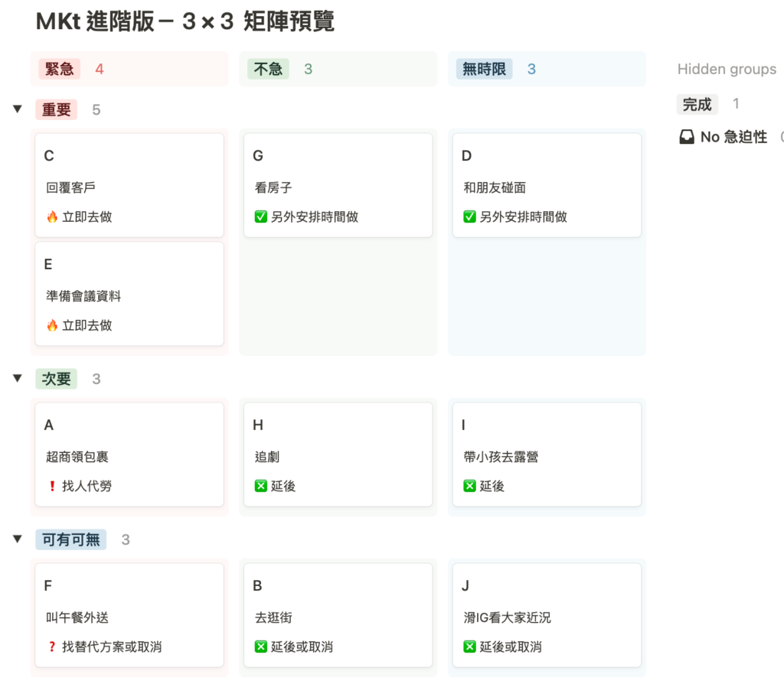
Task: Open card F title
Action: pyautogui.click(x=48, y=585)
